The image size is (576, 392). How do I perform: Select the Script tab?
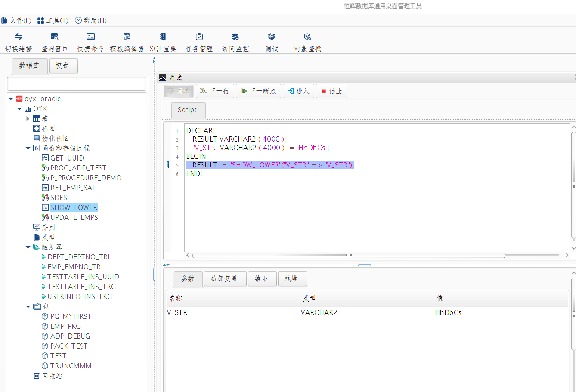pos(188,110)
